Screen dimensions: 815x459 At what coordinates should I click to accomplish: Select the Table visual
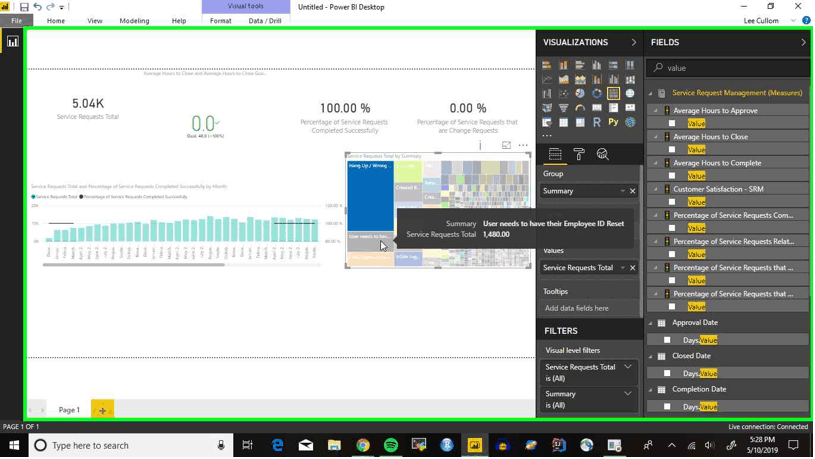click(563, 123)
